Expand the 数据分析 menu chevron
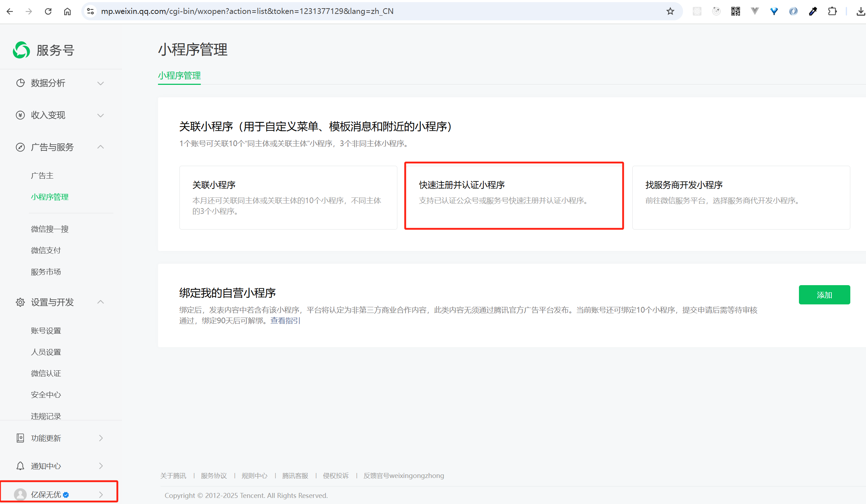 coord(101,83)
